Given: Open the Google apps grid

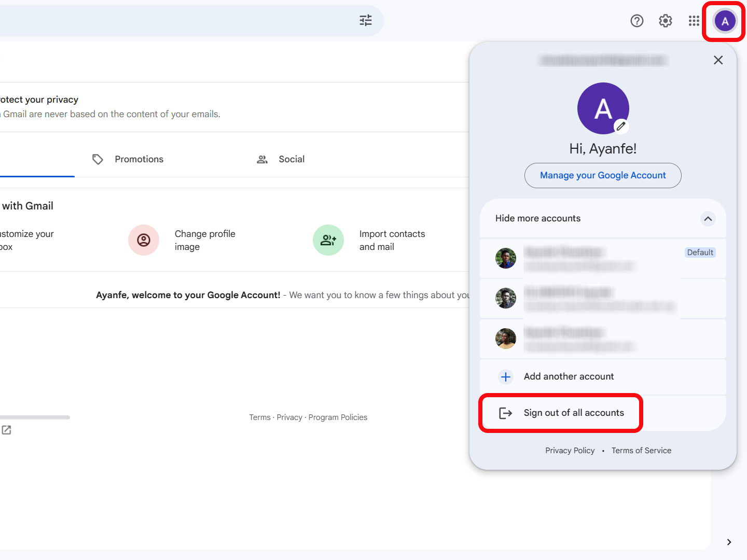Looking at the screenshot, I should tap(694, 21).
